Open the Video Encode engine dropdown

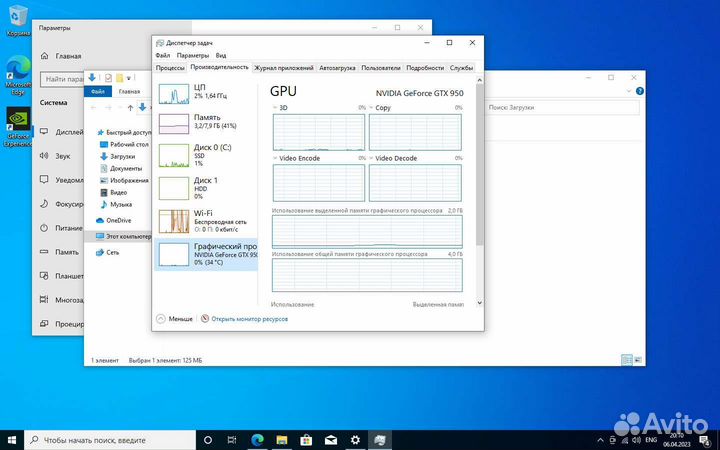pyautogui.click(x=275, y=158)
